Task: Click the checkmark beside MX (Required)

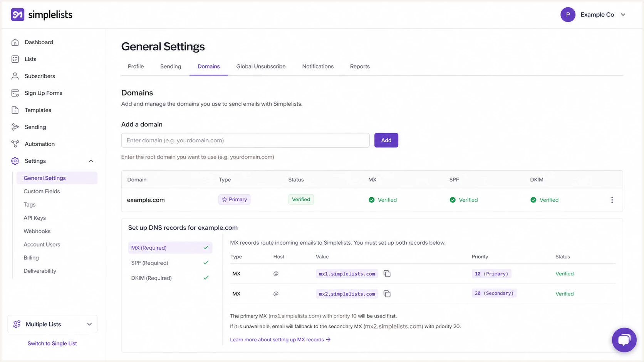Action: tap(206, 248)
